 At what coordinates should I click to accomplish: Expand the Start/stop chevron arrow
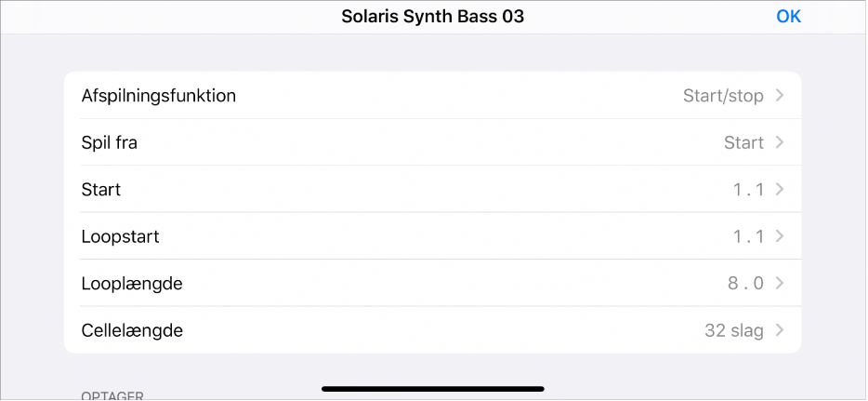click(780, 96)
